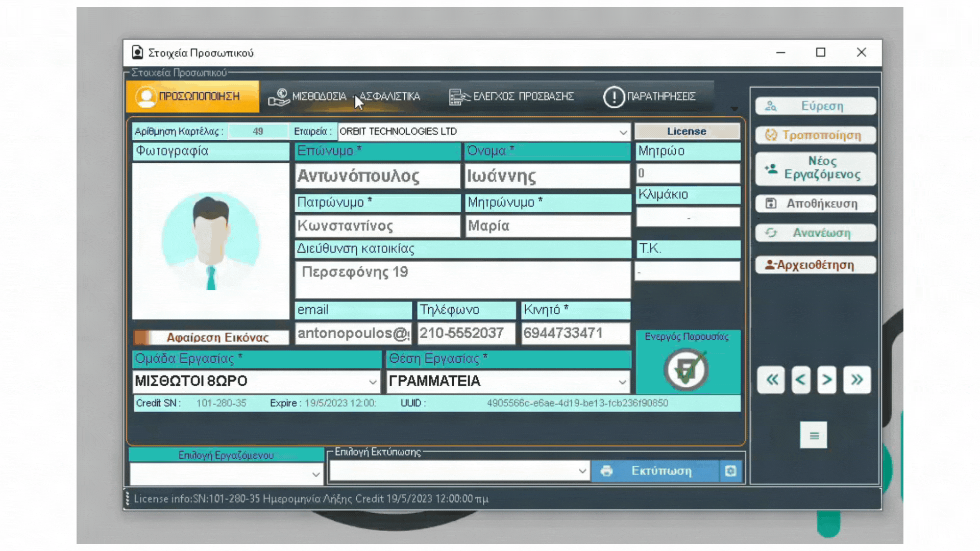The height and width of the screenshot is (551, 980).
Task: Toggle the Ενεργός Παρουσίας checkbox
Action: [x=686, y=369]
